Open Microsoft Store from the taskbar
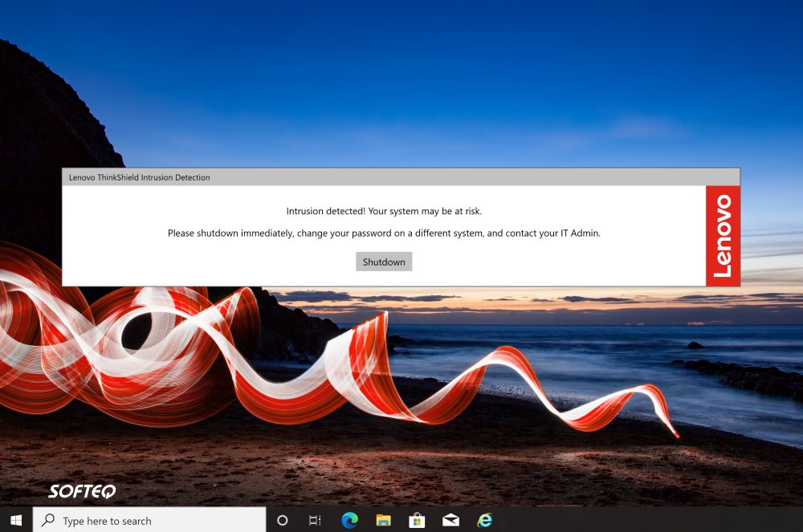 tap(417, 520)
